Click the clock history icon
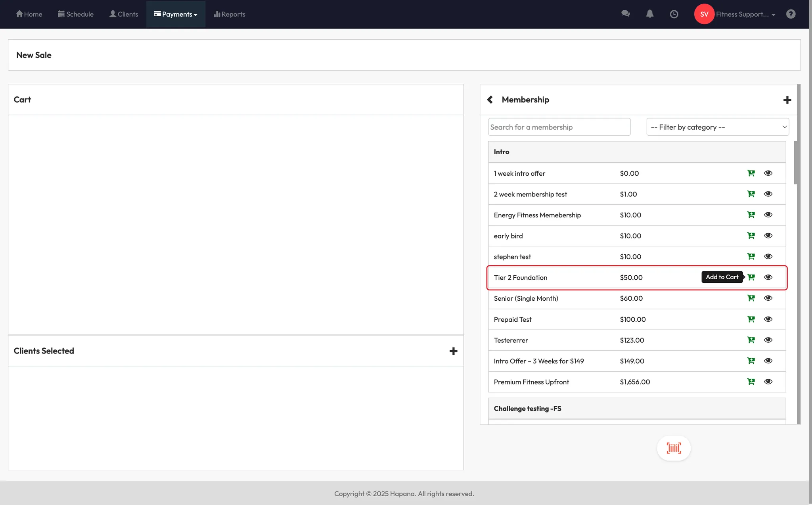Image resolution: width=812 pixels, height=505 pixels. 674,14
